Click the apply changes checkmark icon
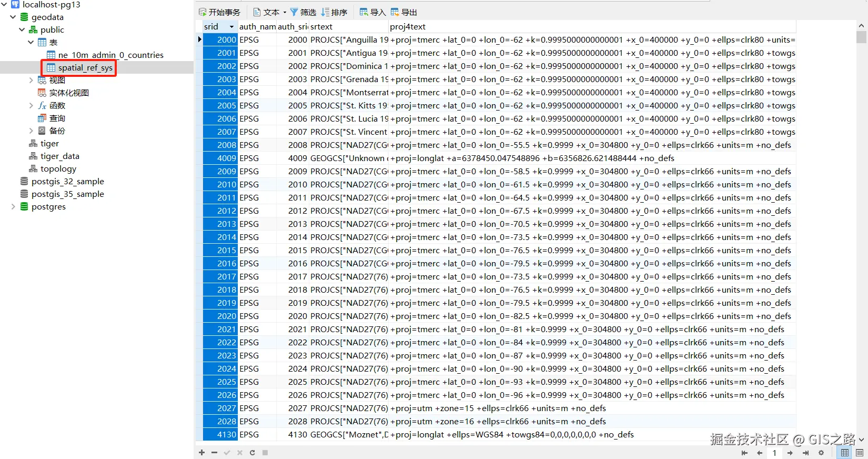868x459 pixels. 227,453
